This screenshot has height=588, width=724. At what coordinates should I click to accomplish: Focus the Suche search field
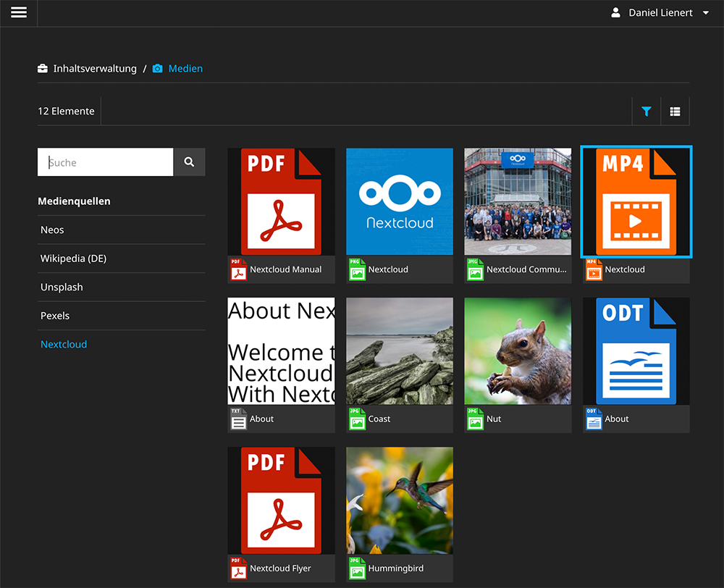(x=105, y=162)
